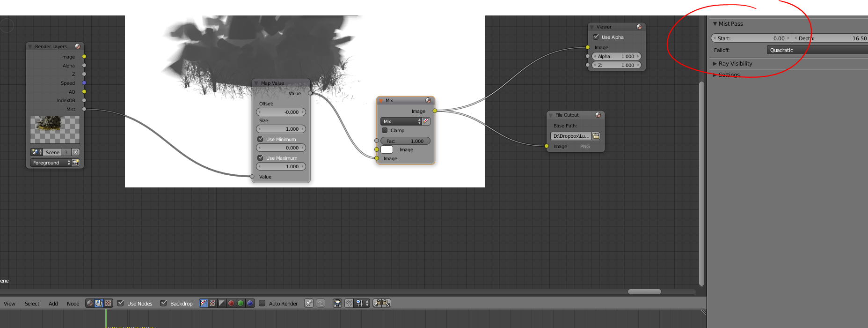The height and width of the screenshot is (328, 868).
Task: Browse scene datablock icon in Render Layers
Action: [36, 152]
